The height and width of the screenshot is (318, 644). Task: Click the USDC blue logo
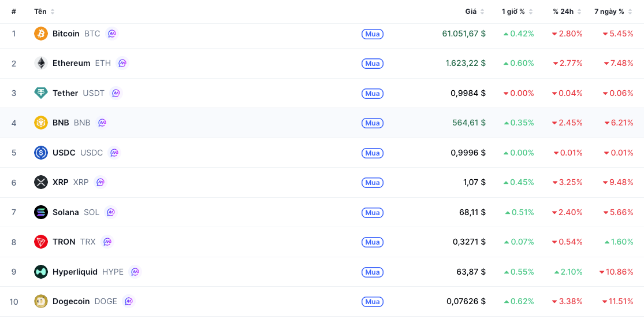41,153
